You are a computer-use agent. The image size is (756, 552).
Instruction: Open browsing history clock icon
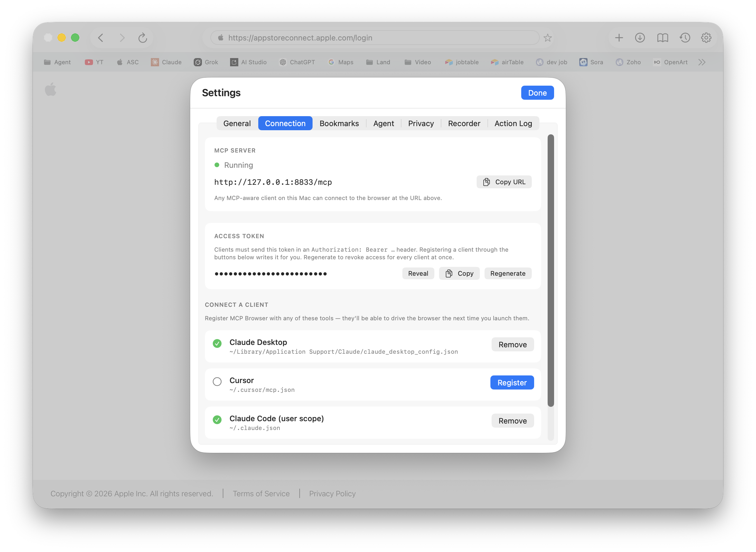[x=685, y=38]
